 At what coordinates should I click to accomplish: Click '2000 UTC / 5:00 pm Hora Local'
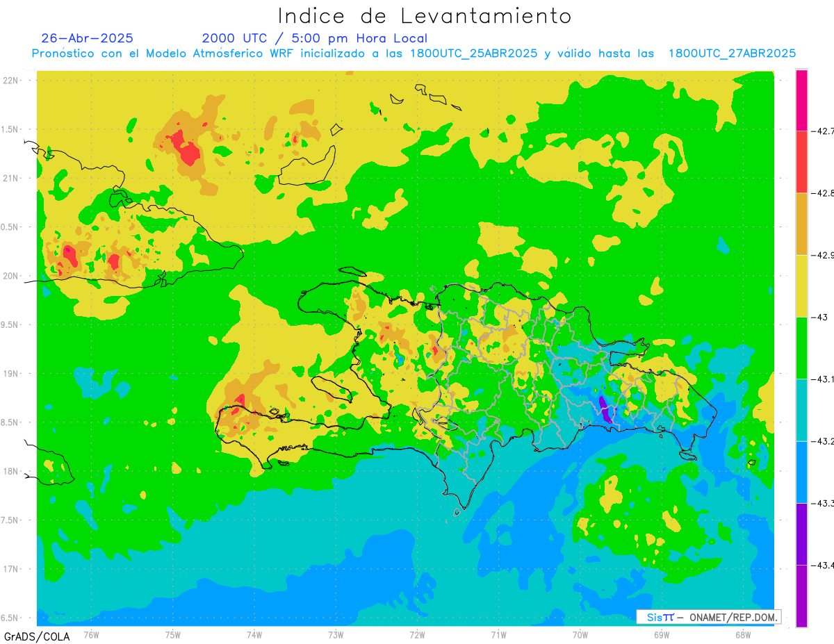tap(315, 38)
